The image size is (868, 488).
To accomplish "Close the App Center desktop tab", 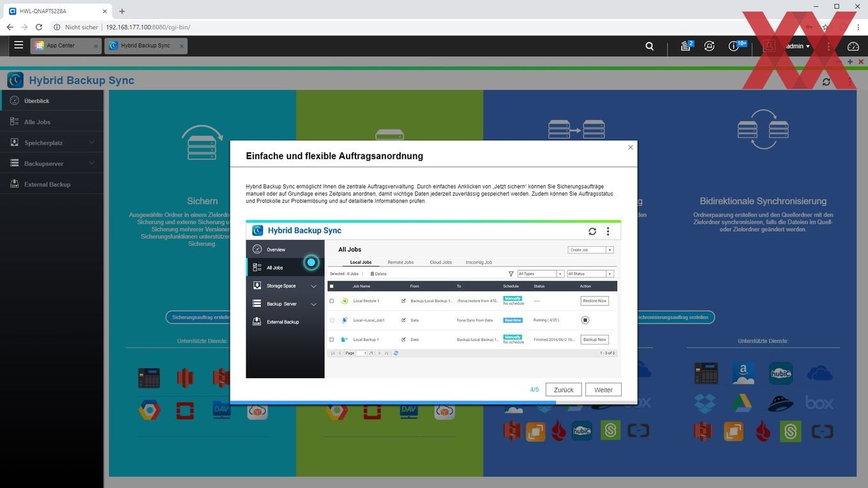I will pos(96,46).
